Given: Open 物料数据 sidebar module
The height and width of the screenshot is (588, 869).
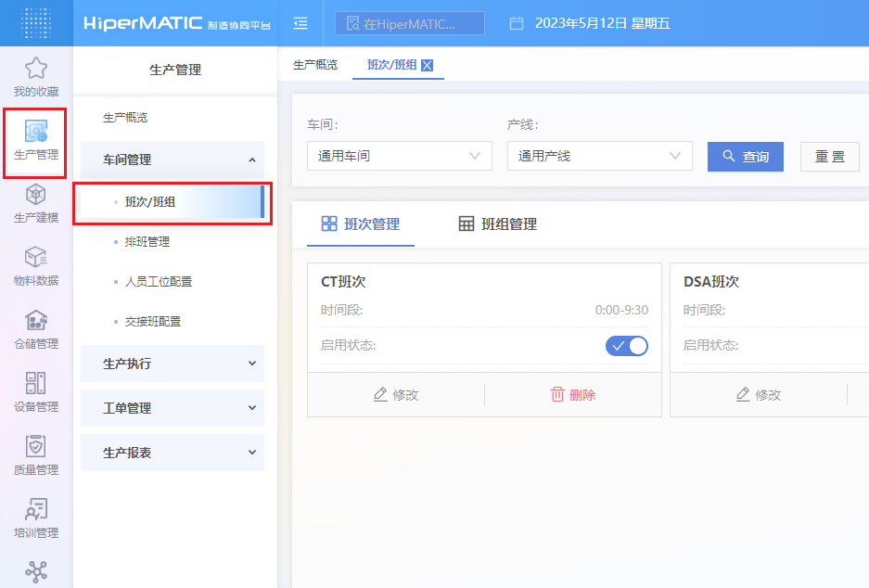Looking at the screenshot, I should (36, 266).
